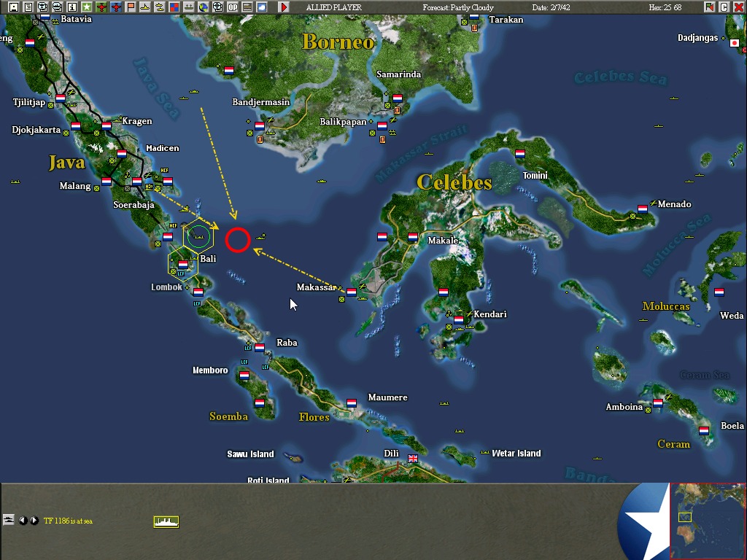Screen dimensions: 747x560
Task: Click the ships icon in bottom panel
Action: pyautogui.click(x=8, y=520)
